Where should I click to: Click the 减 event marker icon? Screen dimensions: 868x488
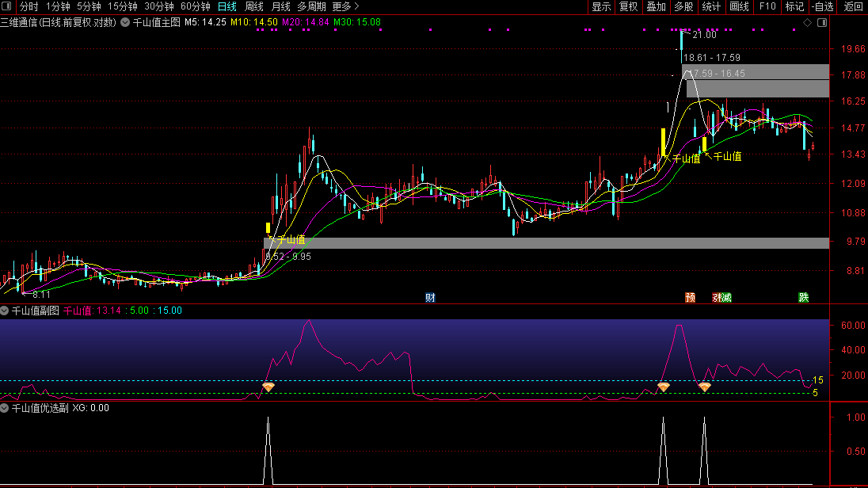726,298
